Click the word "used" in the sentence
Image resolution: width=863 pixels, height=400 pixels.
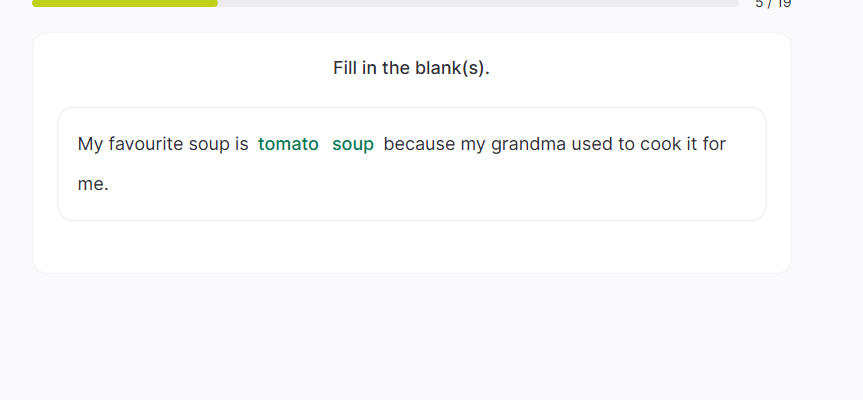[591, 144]
